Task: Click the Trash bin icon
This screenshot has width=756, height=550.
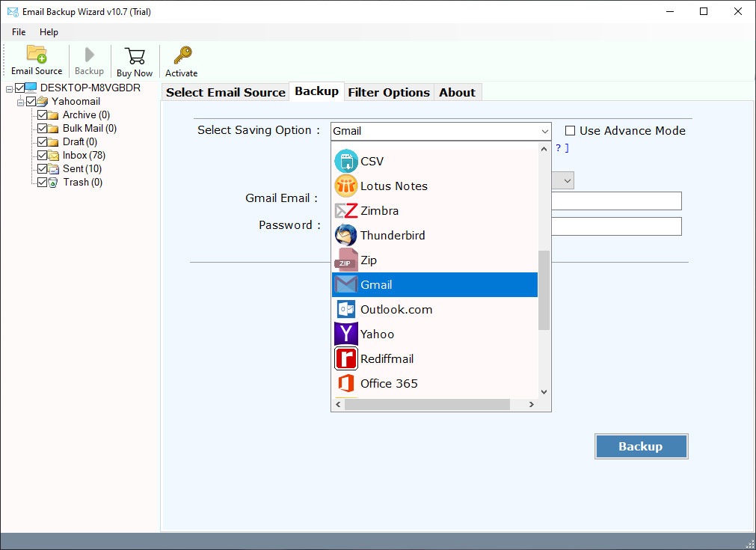Action: [53, 183]
